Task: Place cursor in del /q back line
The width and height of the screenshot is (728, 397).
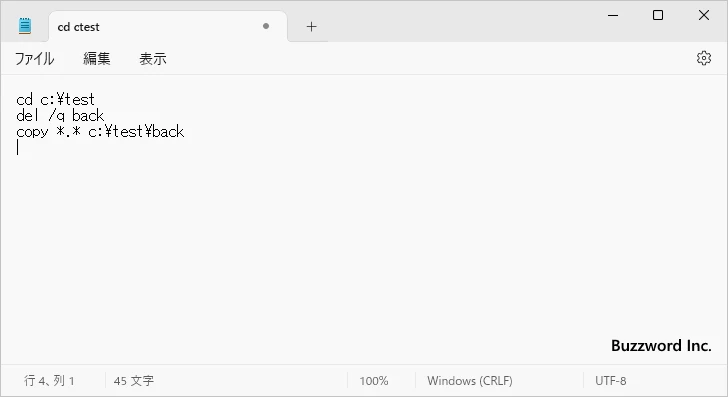Action: click(60, 115)
